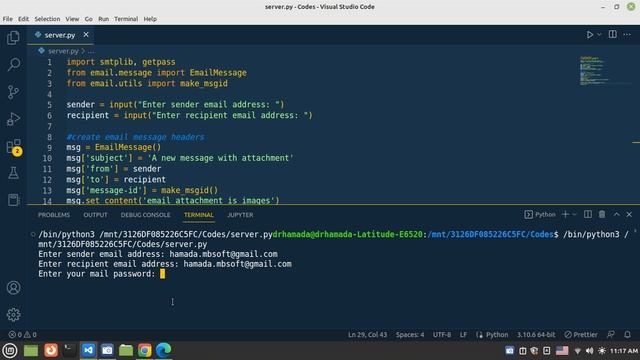
Task: Open the View menu
Action: tap(72, 19)
